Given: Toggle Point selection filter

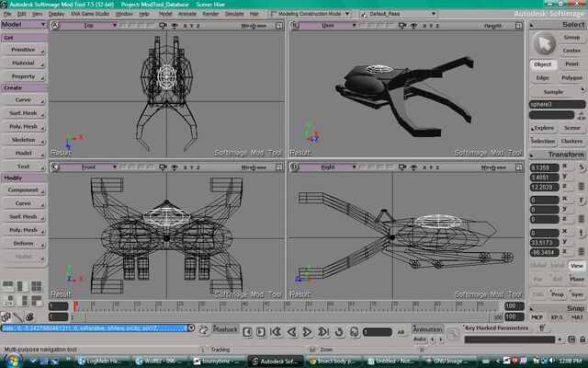Looking at the screenshot, I should 571,64.
